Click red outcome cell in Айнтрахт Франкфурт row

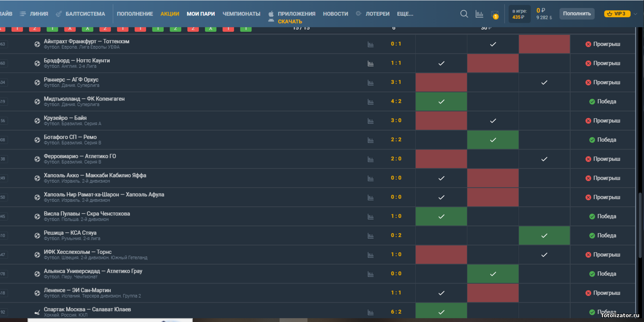point(544,44)
